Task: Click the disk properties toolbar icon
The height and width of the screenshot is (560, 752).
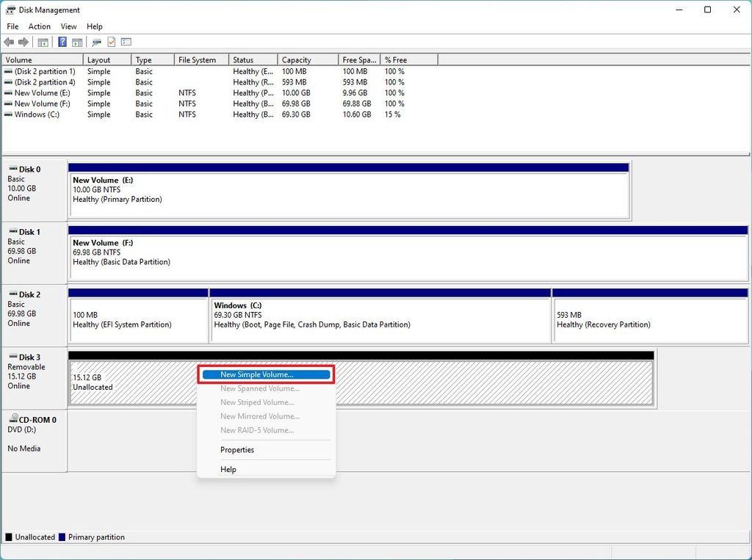Action: tap(95, 42)
